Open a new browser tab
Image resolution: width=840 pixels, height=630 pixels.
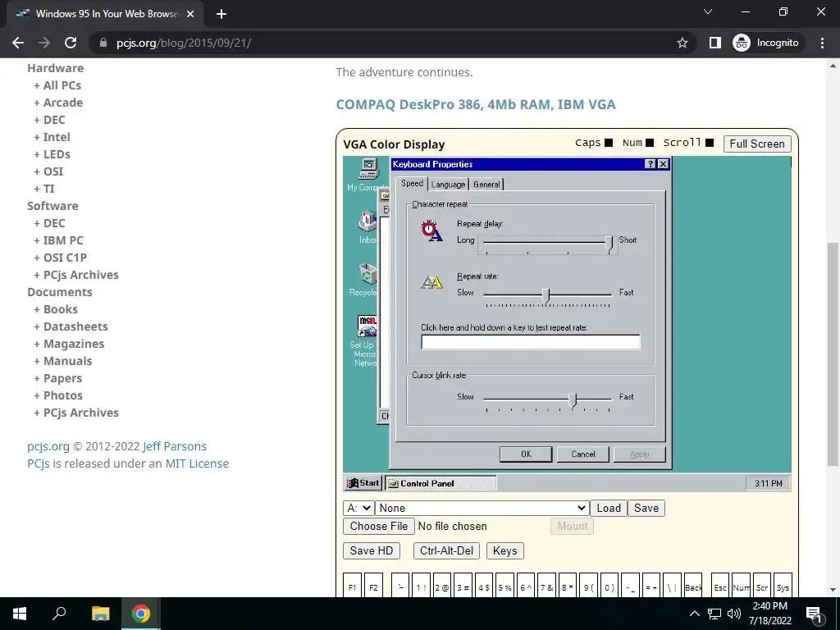pos(221,14)
